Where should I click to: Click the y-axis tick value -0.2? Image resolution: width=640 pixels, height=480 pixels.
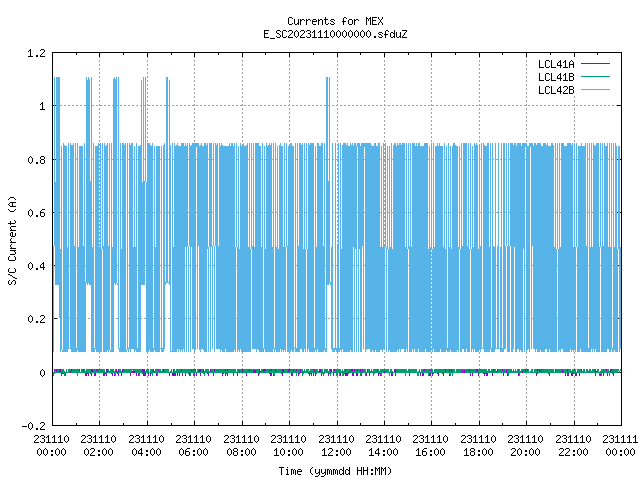pos(33,426)
